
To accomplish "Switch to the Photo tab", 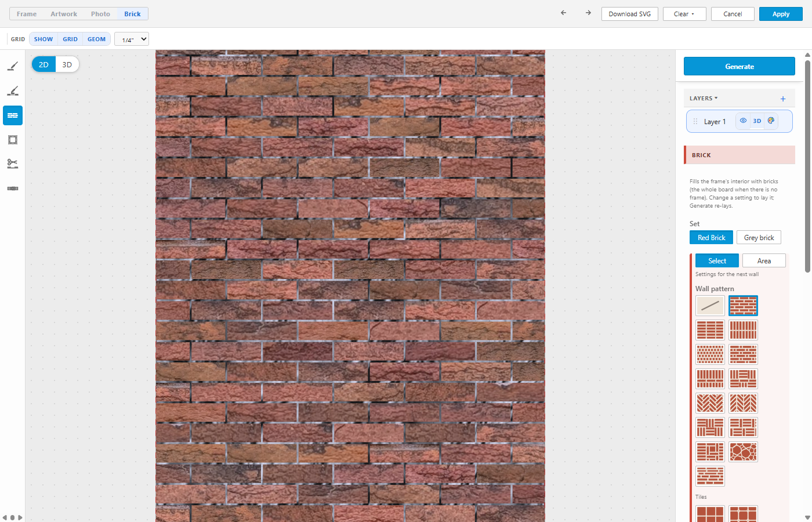I will click(x=100, y=14).
